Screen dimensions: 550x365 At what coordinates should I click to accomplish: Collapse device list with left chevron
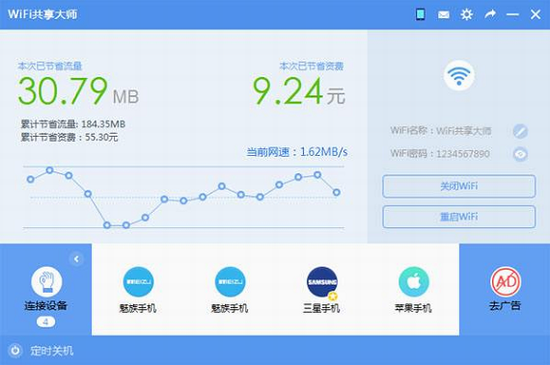click(76, 259)
